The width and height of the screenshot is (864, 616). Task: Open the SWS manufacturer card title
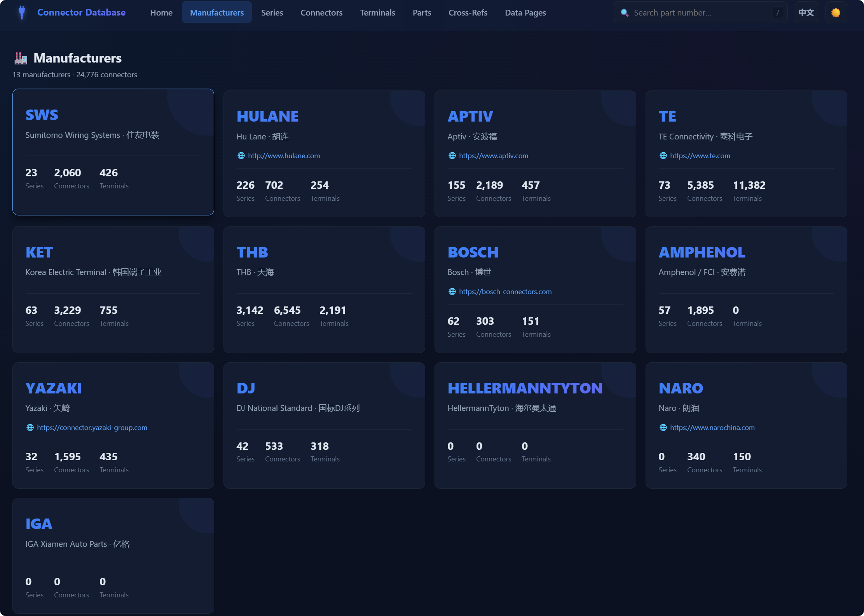[42, 115]
